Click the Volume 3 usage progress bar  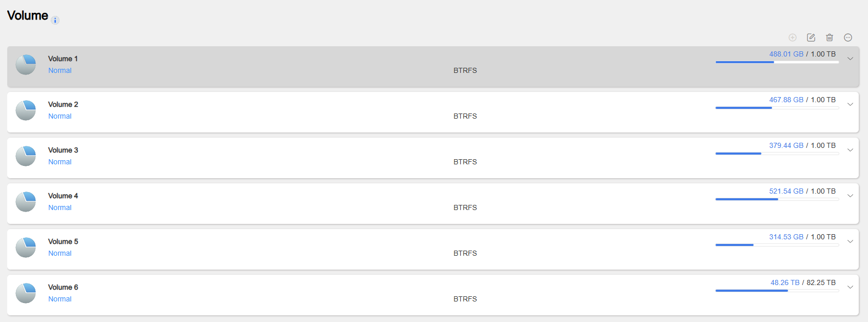(777, 154)
